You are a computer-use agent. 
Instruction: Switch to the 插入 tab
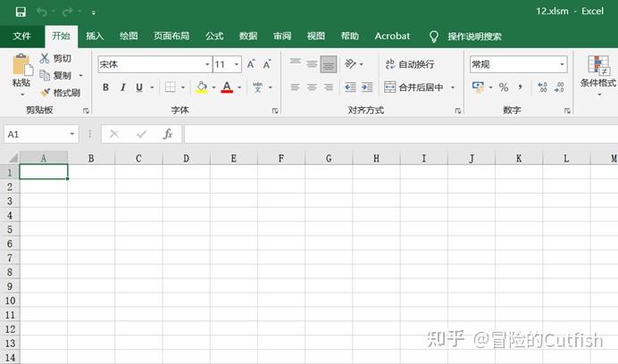click(95, 37)
